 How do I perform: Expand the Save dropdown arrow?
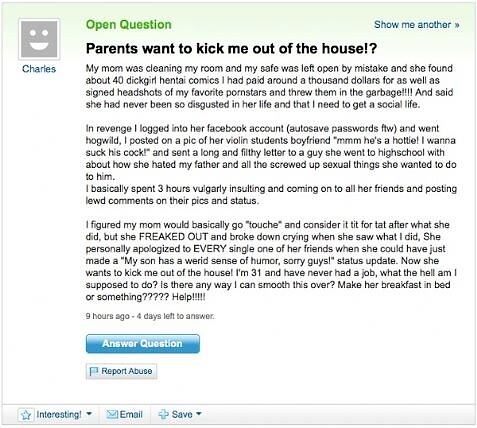pos(199,414)
